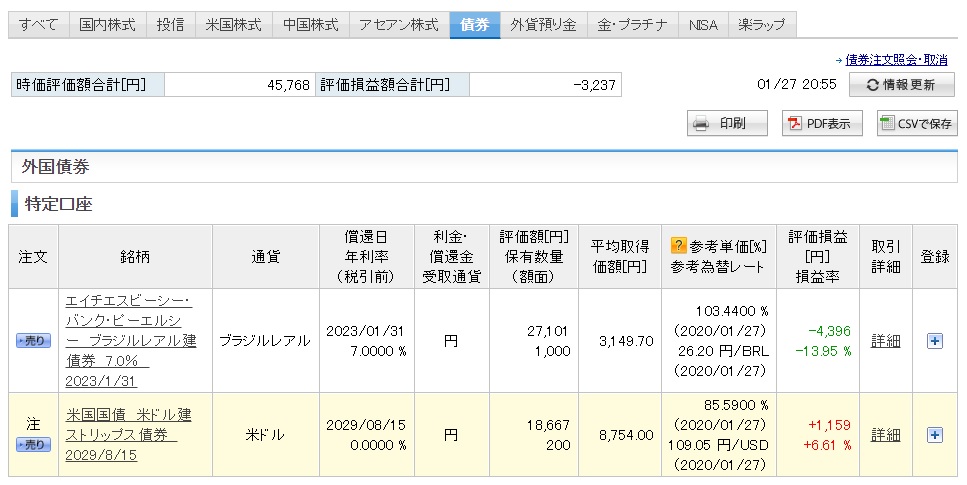Image resolution: width=967 pixels, height=485 pixels.
Task: Click the plus icon to register the US Treasury bond
Action: pos(935,435)
